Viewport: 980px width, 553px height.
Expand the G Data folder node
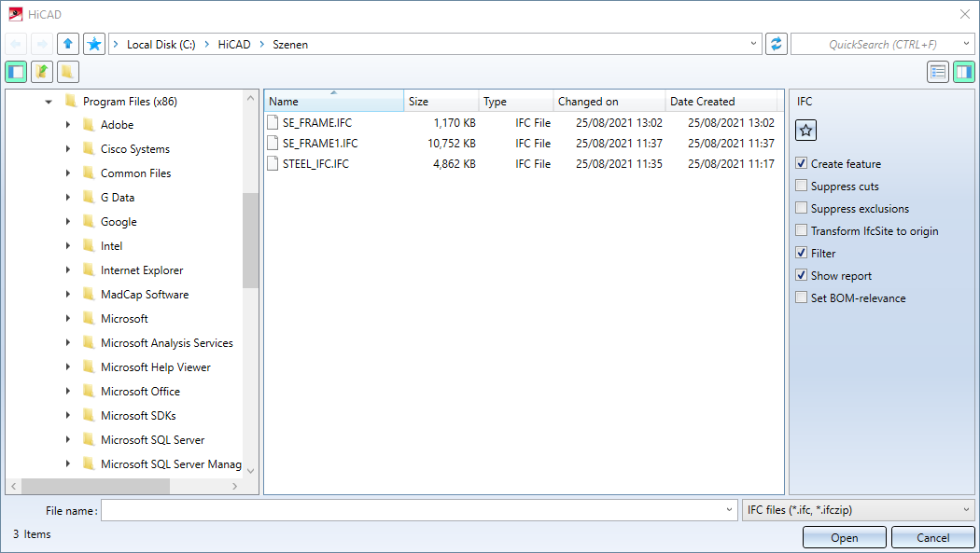[x=68, y=197]
